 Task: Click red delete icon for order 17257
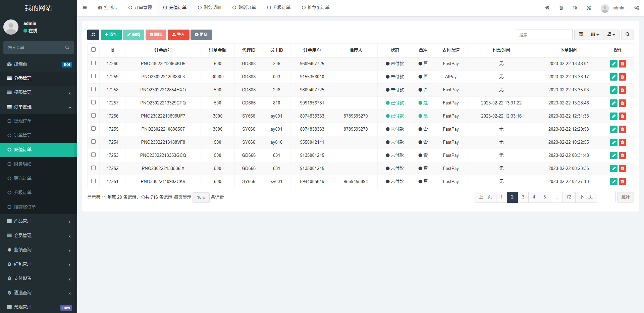point(622,103)
